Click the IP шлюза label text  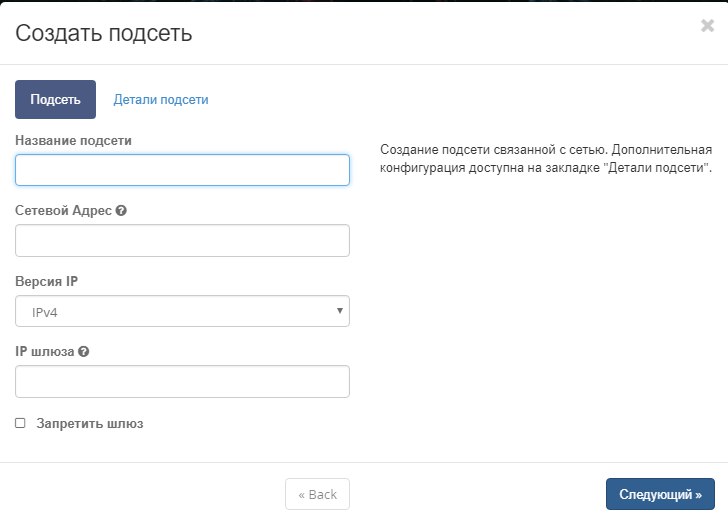44,352
